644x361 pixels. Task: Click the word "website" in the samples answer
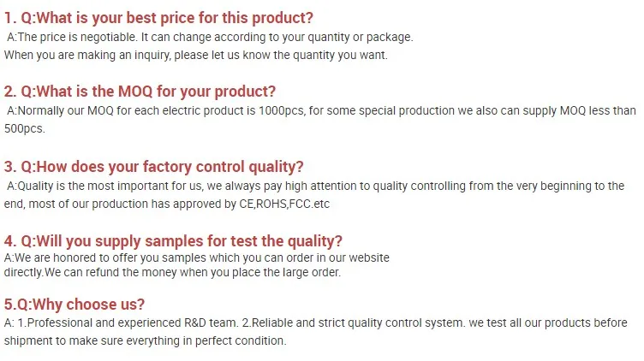tap(367, 257)
